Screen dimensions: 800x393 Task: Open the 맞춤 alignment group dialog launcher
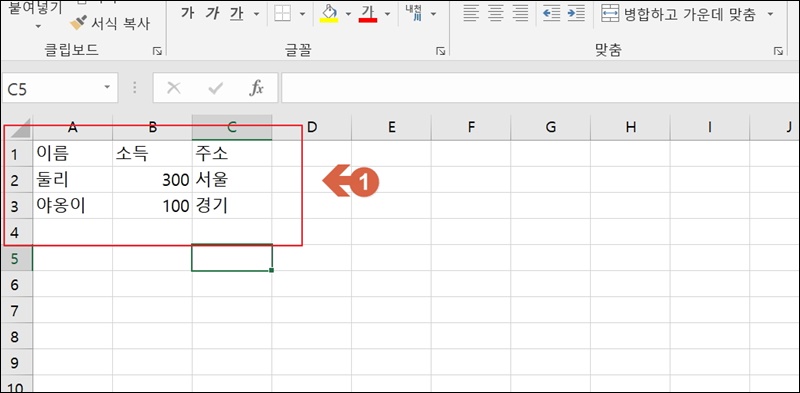[778, 51]
